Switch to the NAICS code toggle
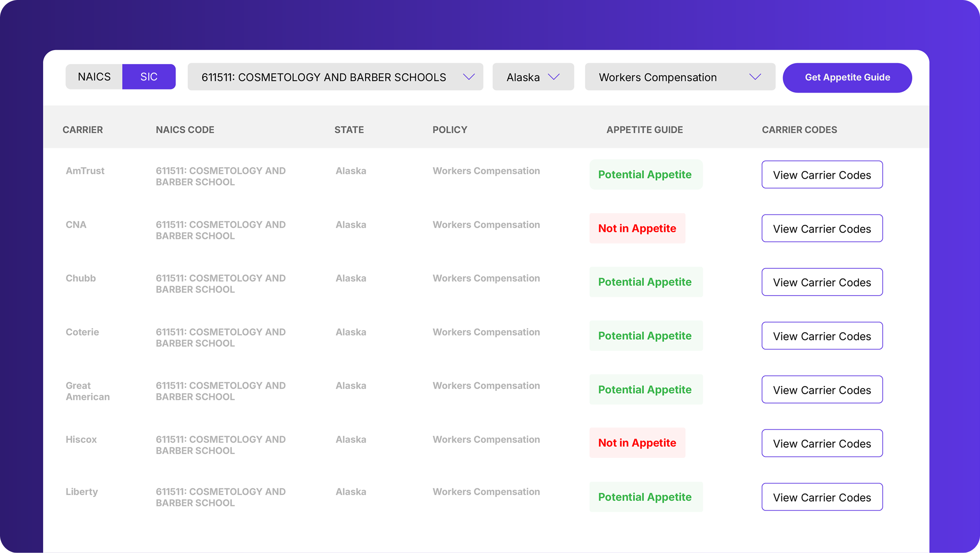Image resolution: width=980 pixels, height=553 pixels. pos(94,77)
